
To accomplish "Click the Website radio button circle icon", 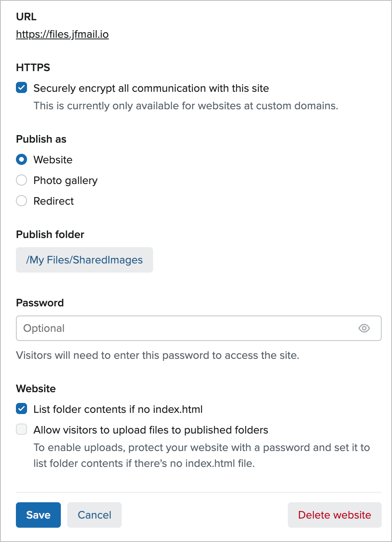I will point(21,159).
